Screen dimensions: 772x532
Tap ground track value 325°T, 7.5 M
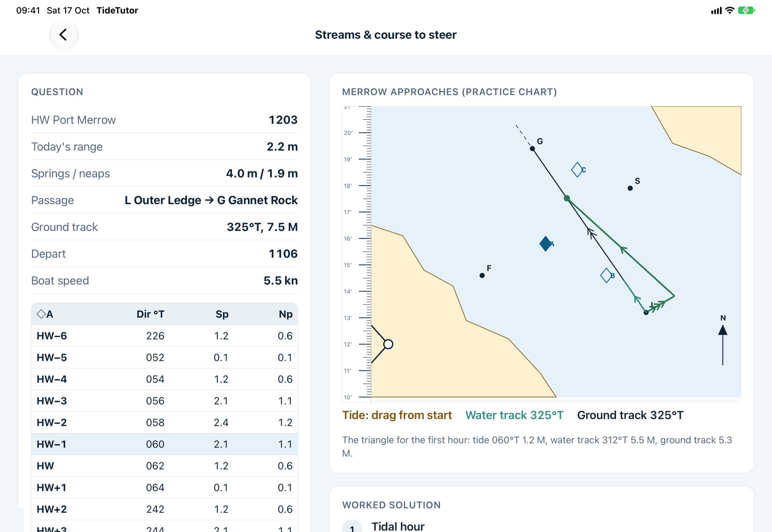tap(262, 227)
